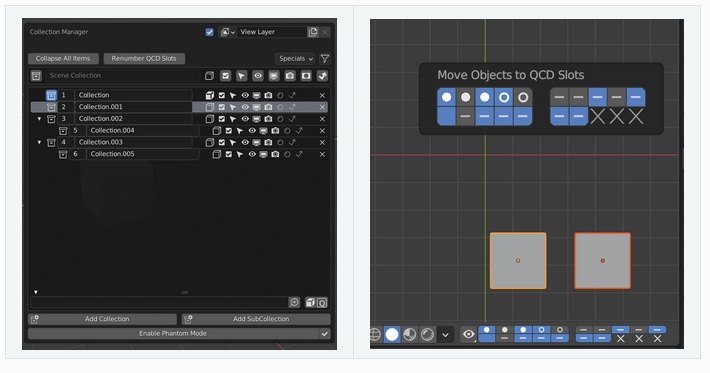710x373 pixels.
Task: Toggle global exclude checkbox in Scene Collection header
Action: (x=225, y=76)
